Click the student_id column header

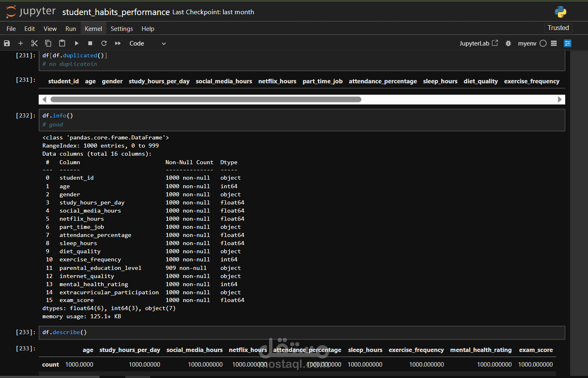[63, 81]
